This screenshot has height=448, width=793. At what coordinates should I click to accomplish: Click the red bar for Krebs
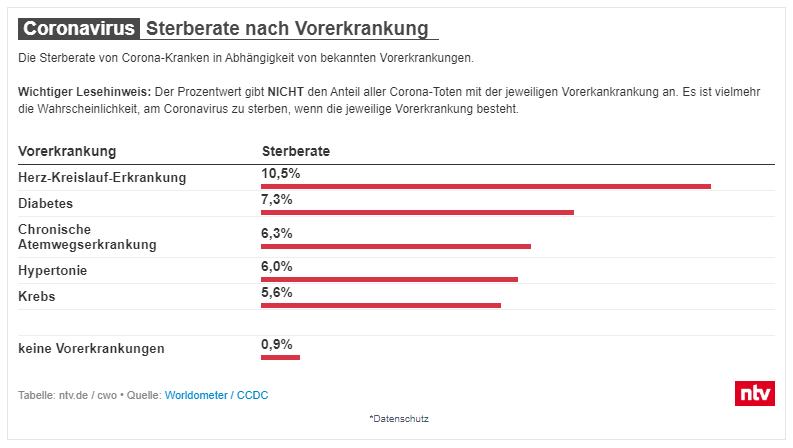point(381,305)
